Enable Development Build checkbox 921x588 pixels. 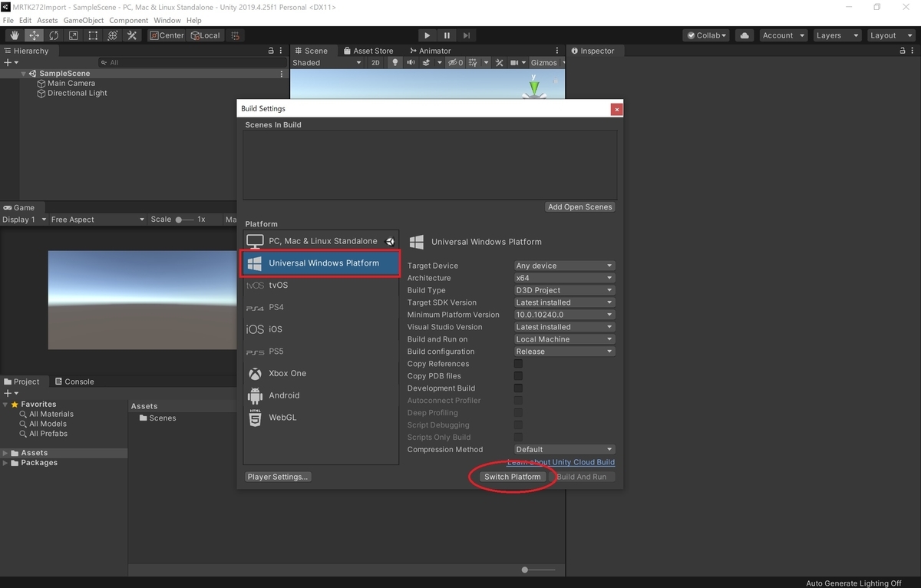pos(518,388)
